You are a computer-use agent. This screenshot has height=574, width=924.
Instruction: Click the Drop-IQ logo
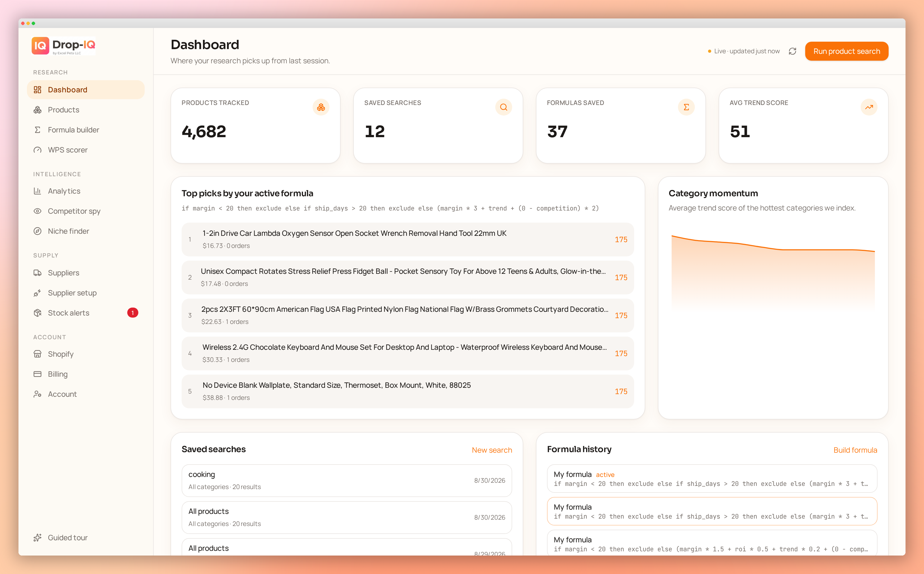tap(63, 46)
